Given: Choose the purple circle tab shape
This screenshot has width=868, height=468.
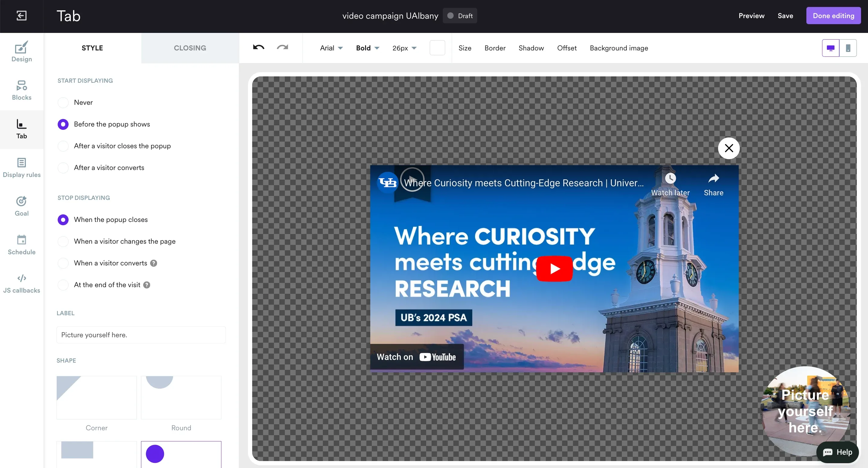Looking at the screenshot, I should (181, 455).
